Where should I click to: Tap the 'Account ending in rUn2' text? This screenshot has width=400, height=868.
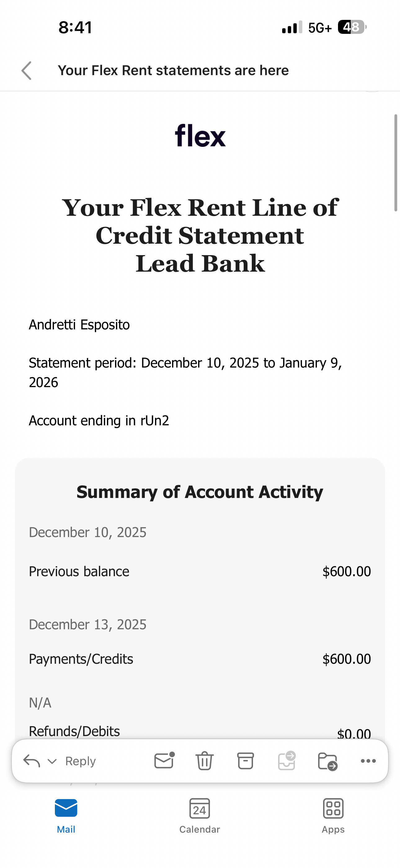99,421
